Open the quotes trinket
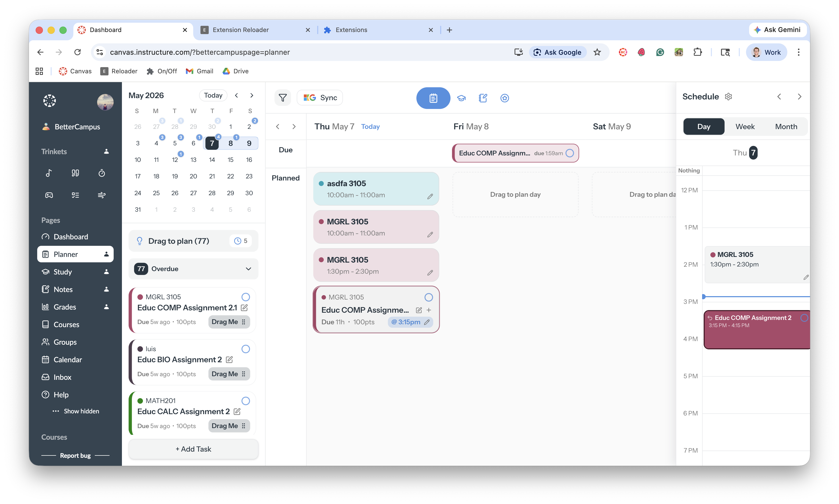 tap(75, 173)
